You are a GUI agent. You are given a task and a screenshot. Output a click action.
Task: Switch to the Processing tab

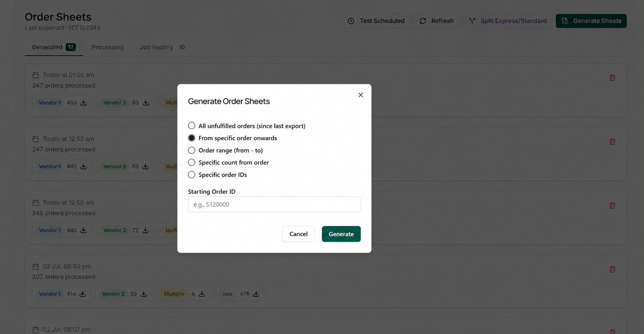click(x=108, y=47)
